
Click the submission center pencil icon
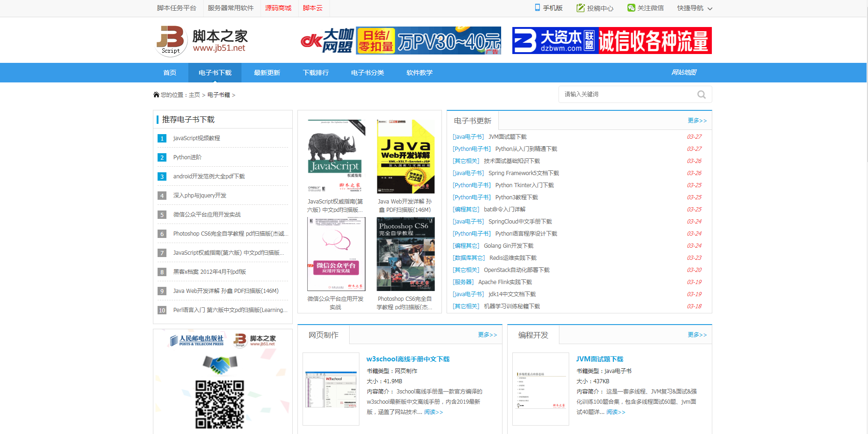pyautogui.click(x=580, y=8)
